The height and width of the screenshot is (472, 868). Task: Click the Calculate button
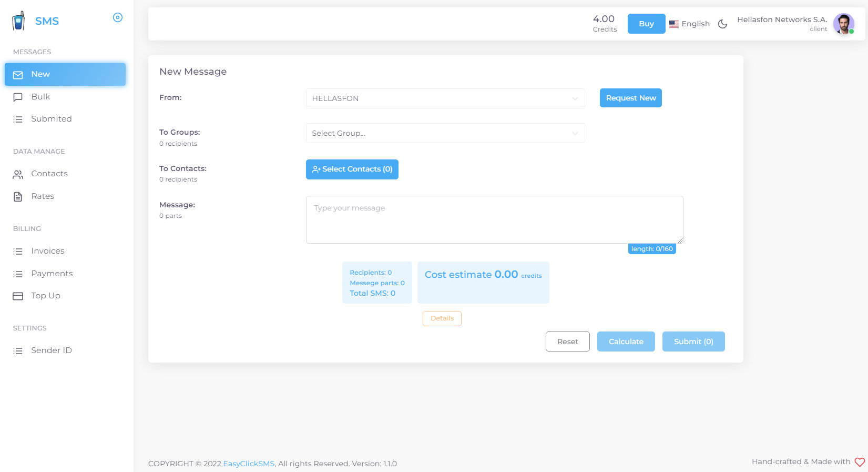click(626, 342)
